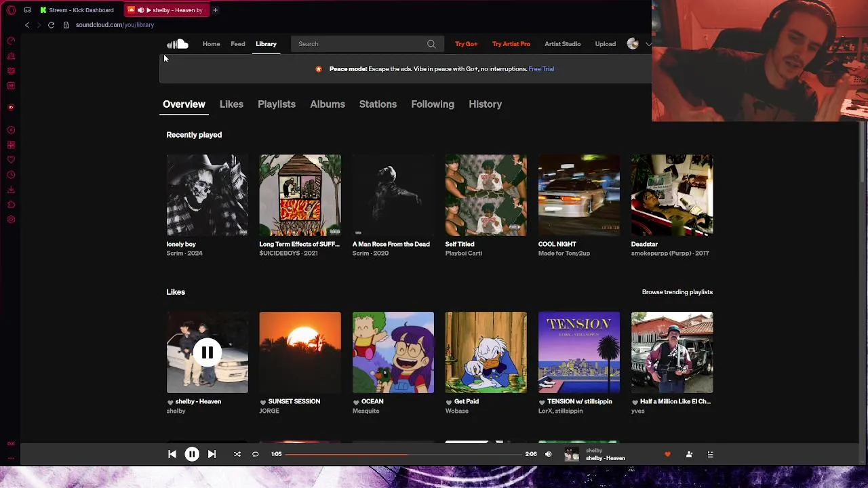This screenshot has height=488, width=868.
Task: Click the "TENSION w/ stillsippin" track title
Action: [579, 402]
